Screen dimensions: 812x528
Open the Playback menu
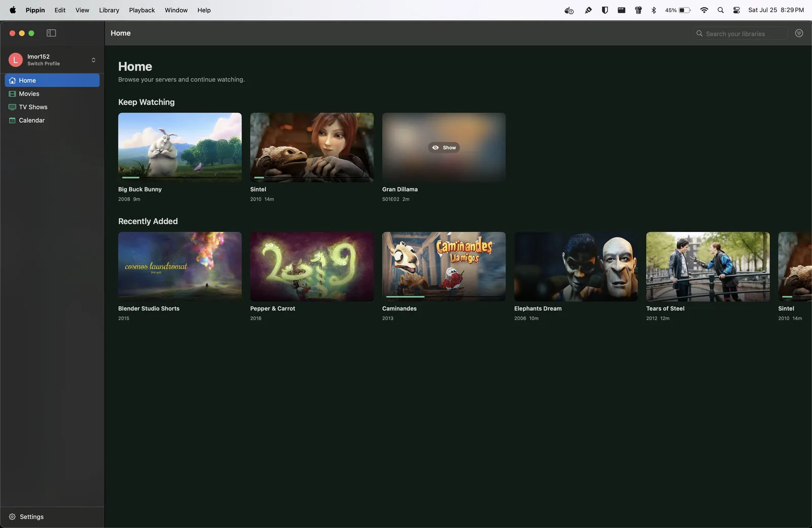pos(142,10)
